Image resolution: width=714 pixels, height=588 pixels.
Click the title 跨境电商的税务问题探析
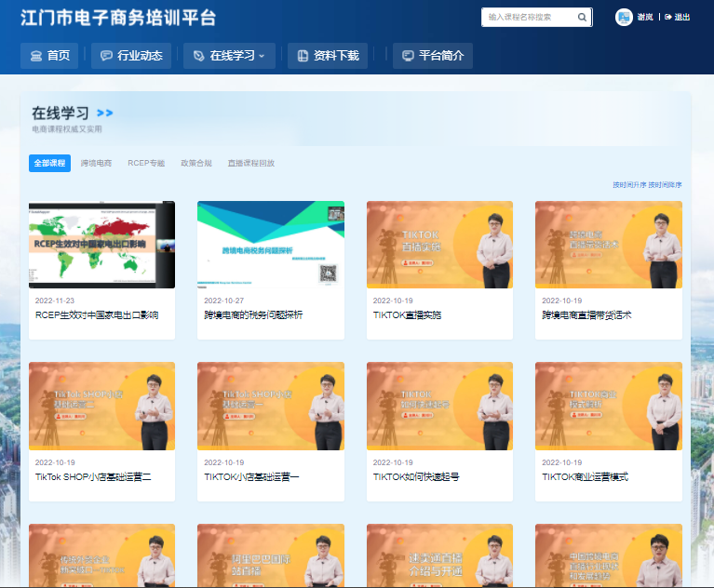coord(253,315)
